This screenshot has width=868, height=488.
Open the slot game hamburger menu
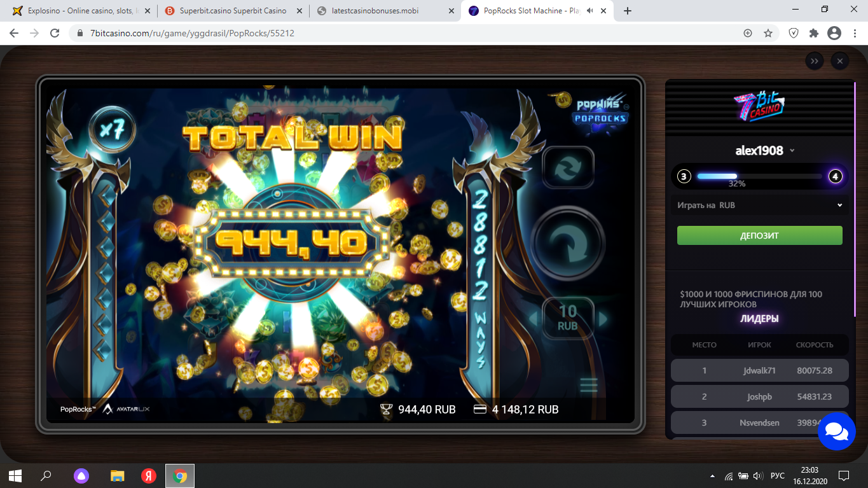click(x=589, y=385)
